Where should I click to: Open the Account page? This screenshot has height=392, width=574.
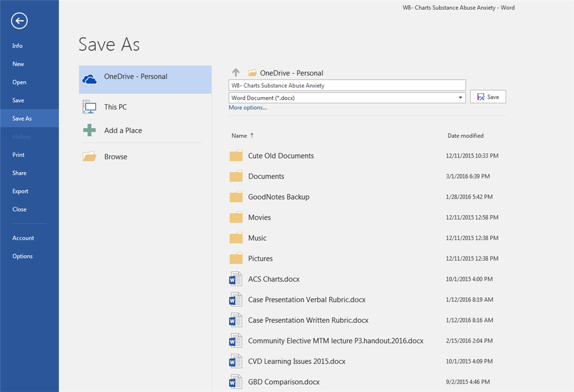click(29, 238)
